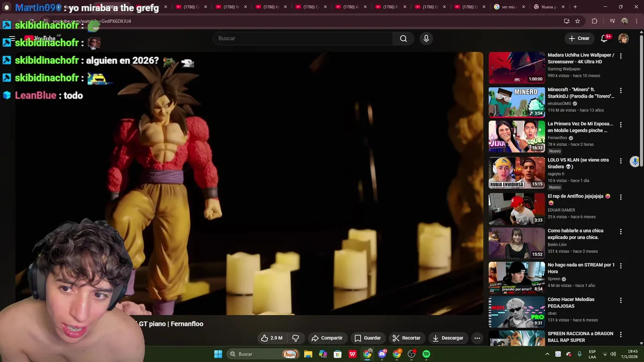This screenshot has width=644, height=362.
Task: Bookmark this page with the star icon
Action: click(578, 21)
